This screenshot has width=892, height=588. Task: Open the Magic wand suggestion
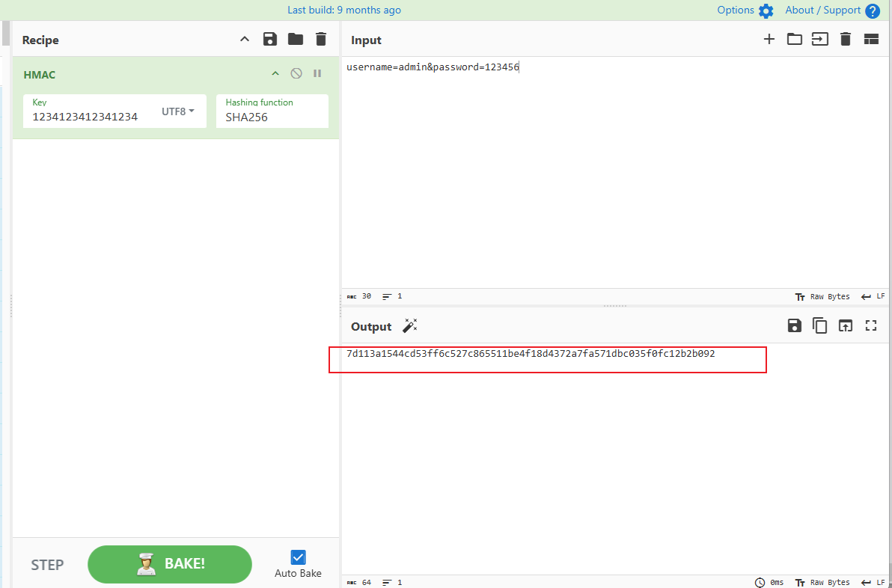[x=410, y=326]
